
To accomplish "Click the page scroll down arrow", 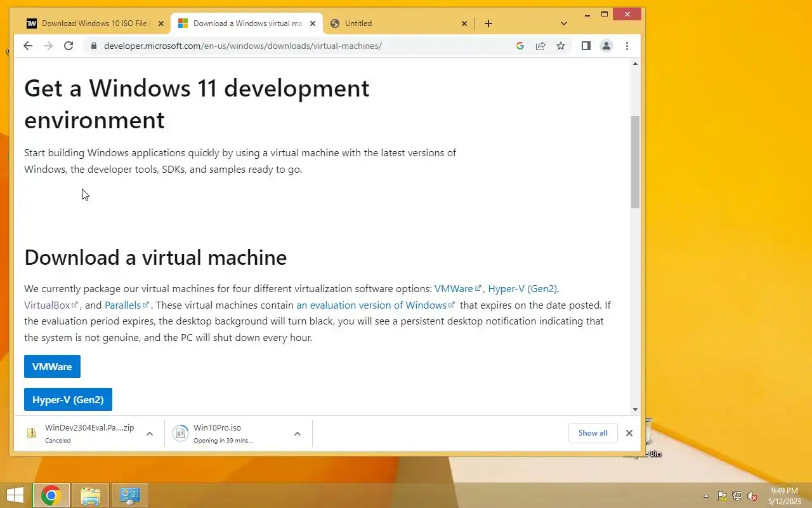I will [635, 410].
